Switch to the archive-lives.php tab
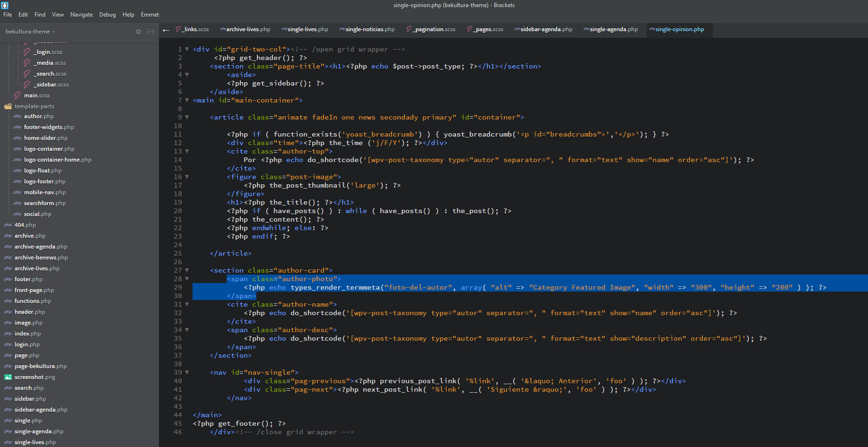868x447 pixels. [x=245, y=29]
